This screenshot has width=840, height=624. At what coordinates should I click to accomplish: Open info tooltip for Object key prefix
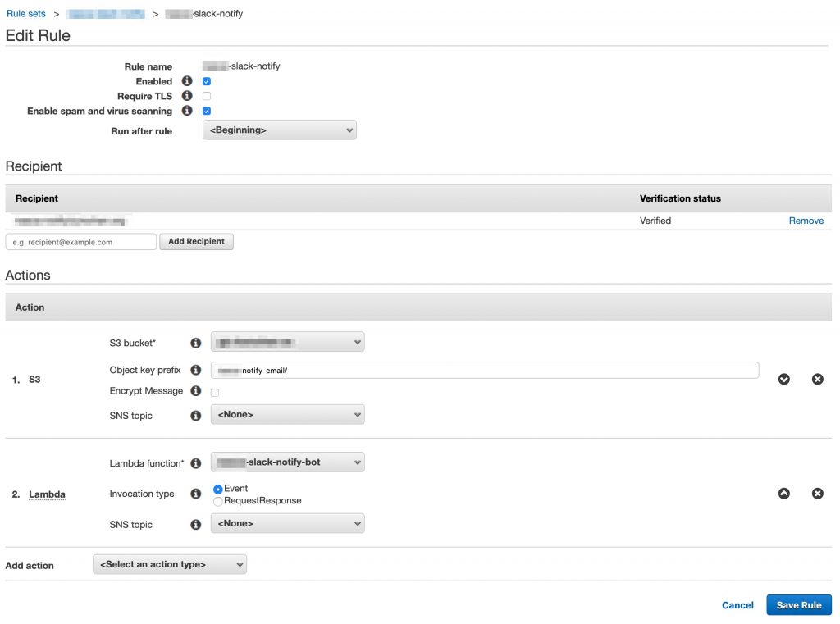(195, 370)
